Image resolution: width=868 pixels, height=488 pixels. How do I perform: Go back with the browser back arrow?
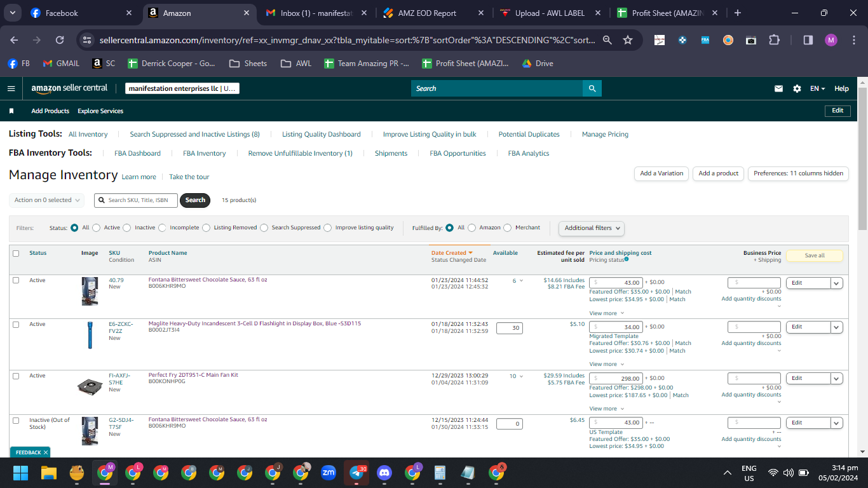click(14, 40)
